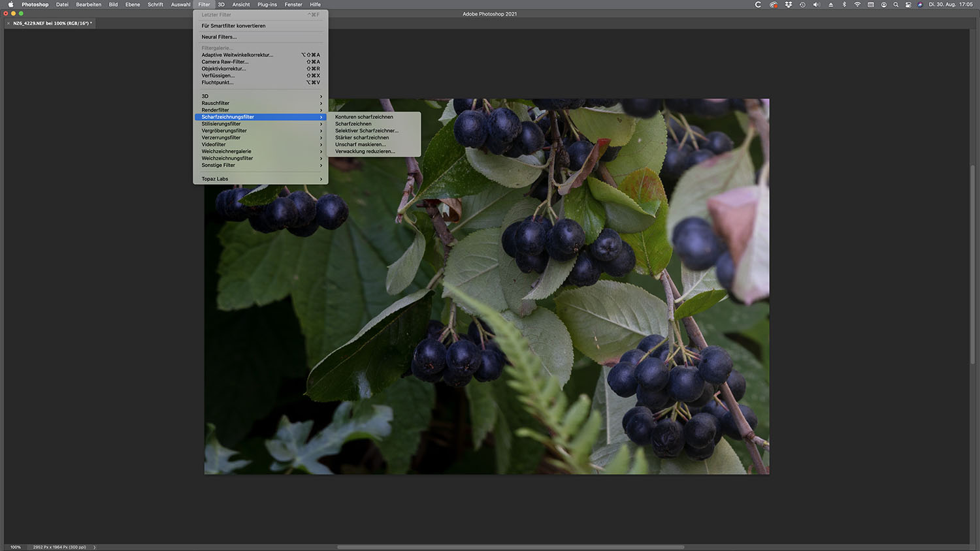980x551 pixels.
Task: Expand the Topaz Labs submenu
Action: point(261,179)
